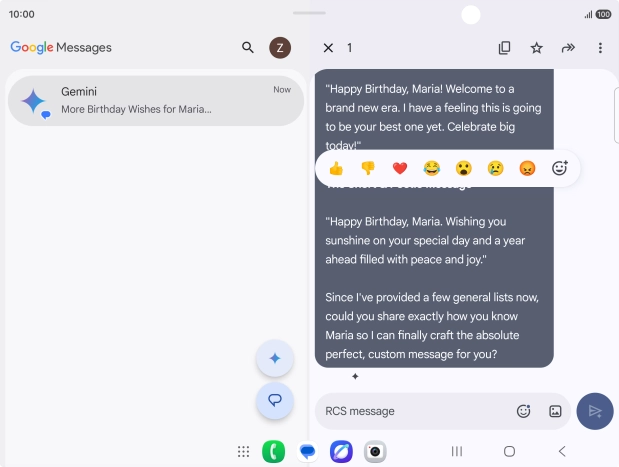The width and height of the screenshot is (619, 467).
Task: Forward the selected message
Action: pyautogui.click(x=568, y=48)
